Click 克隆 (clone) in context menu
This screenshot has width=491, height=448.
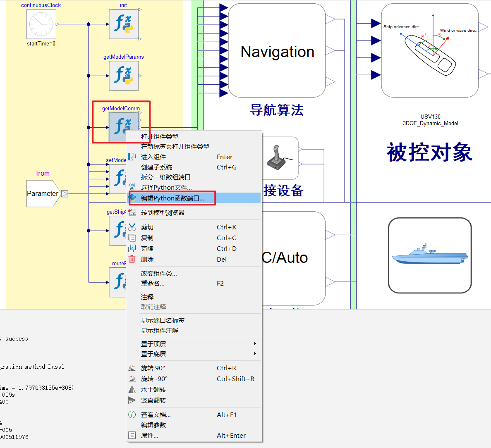tap(194, 249)
